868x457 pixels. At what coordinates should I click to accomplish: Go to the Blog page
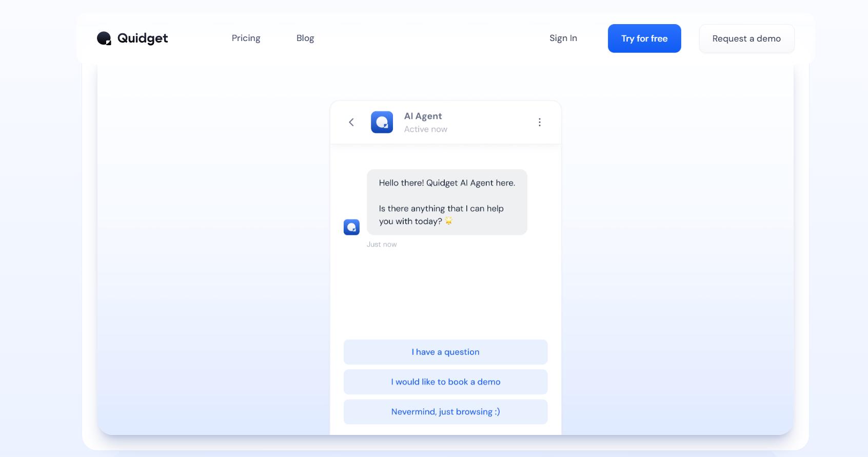[x=305, y=38]
